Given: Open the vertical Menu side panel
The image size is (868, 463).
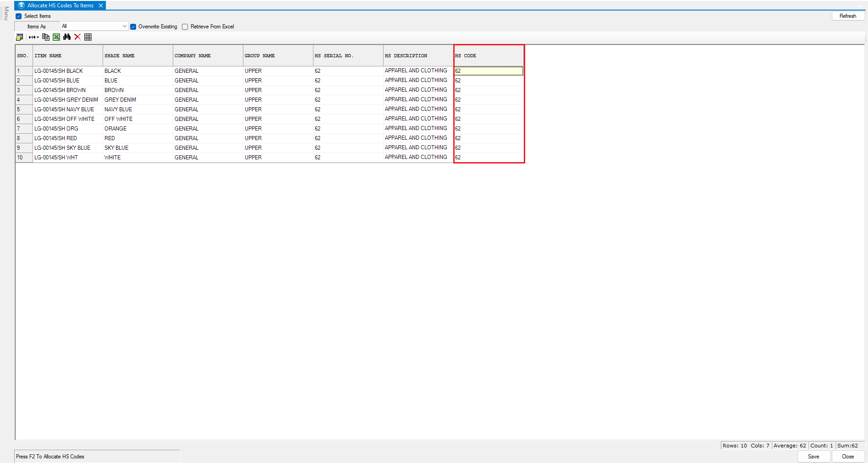Looking at the screenshot, I should pos(6,13).
